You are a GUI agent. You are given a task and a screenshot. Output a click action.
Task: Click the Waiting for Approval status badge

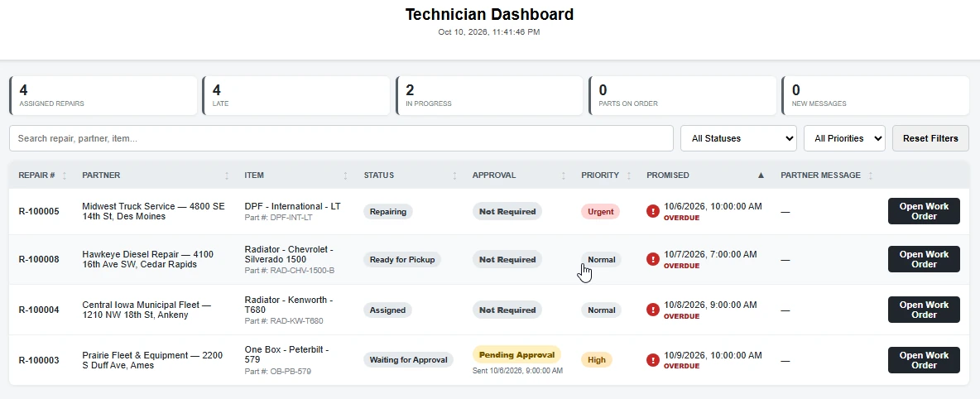[x=409, y=359]
